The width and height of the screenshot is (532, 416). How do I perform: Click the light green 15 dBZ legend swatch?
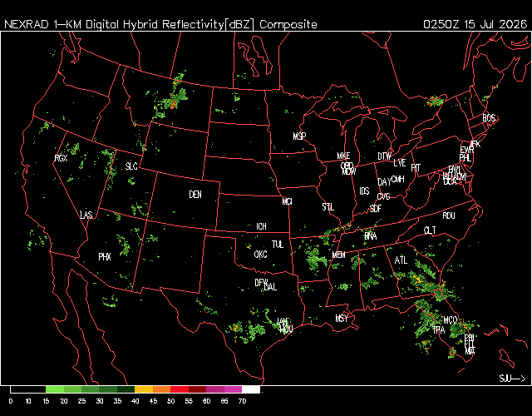[54, 389]
